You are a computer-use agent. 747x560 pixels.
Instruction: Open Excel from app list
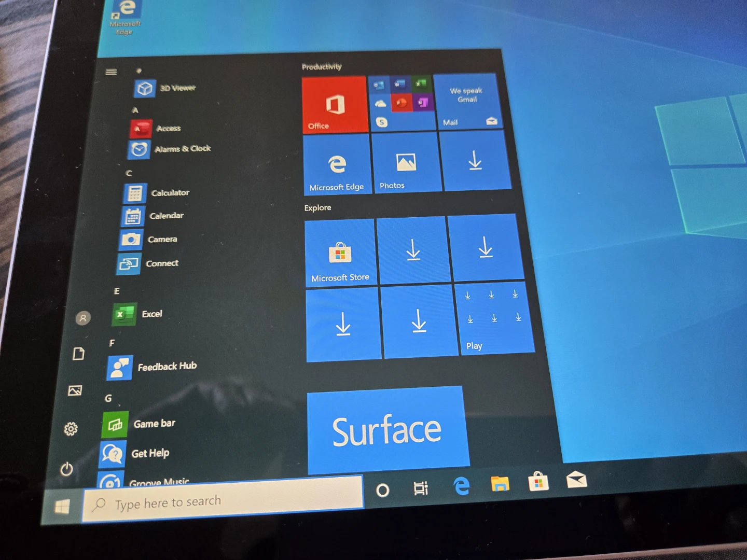(x=137, y=314)
